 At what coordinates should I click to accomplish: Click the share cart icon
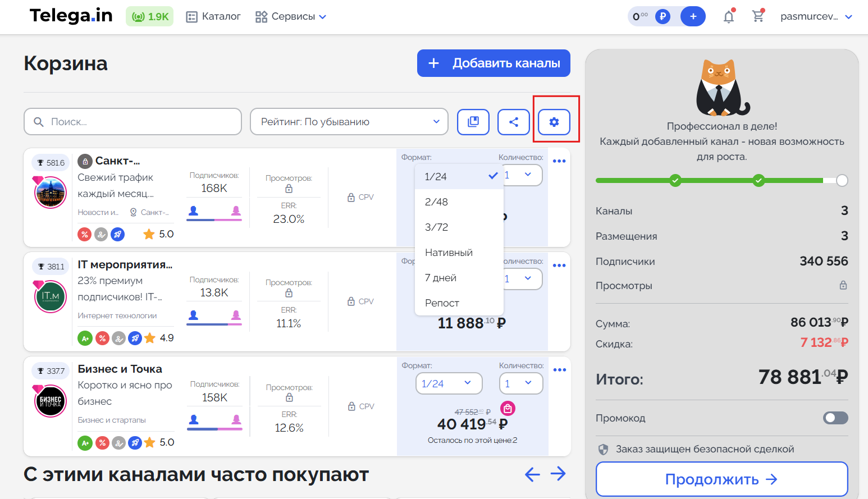(x=513, y=122)
